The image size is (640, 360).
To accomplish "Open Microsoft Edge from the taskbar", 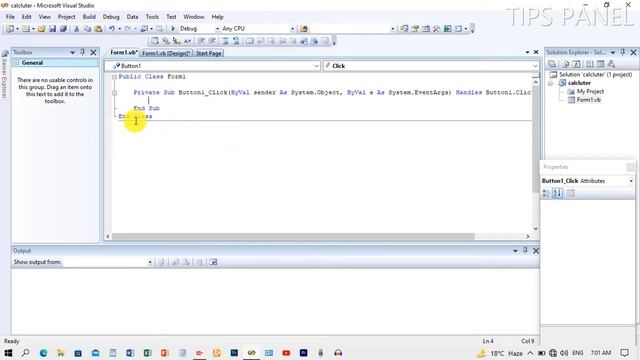I will click(43, 353).
